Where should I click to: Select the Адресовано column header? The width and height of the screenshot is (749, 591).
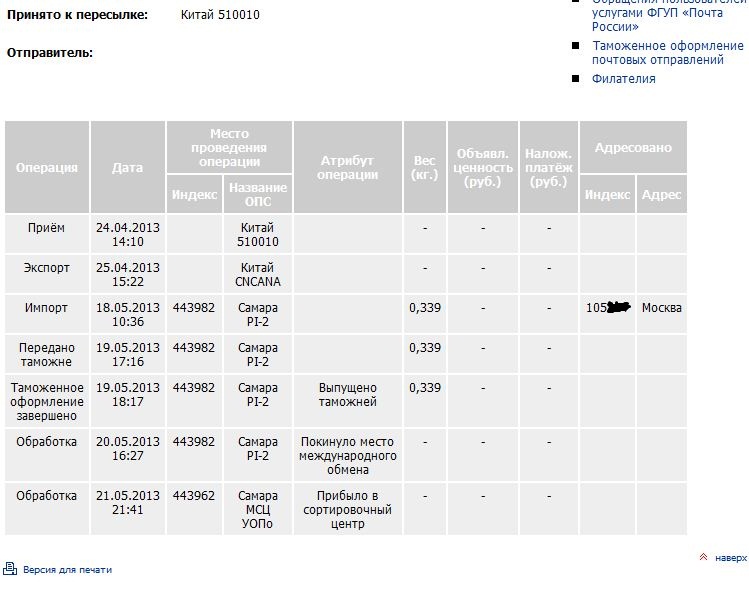click(633, 147)
